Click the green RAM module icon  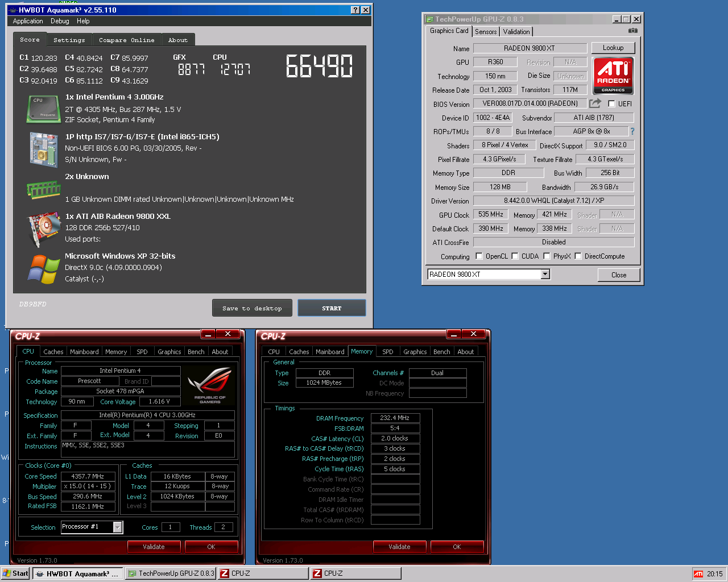[44, 189]
